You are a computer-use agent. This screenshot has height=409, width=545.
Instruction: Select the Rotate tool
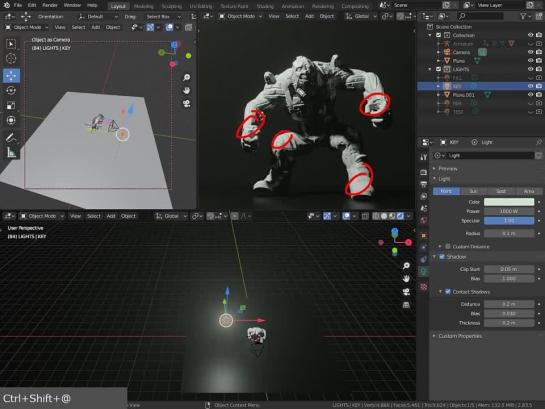tap(11, 90)
